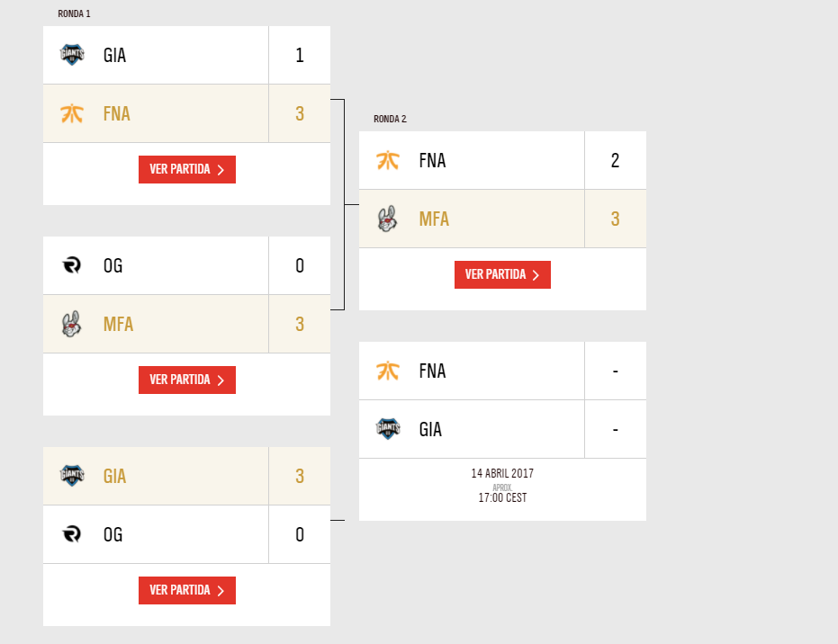Click the Giants logo in the top Ronda 1 match
838x644 pixels.
pos(72,55)
